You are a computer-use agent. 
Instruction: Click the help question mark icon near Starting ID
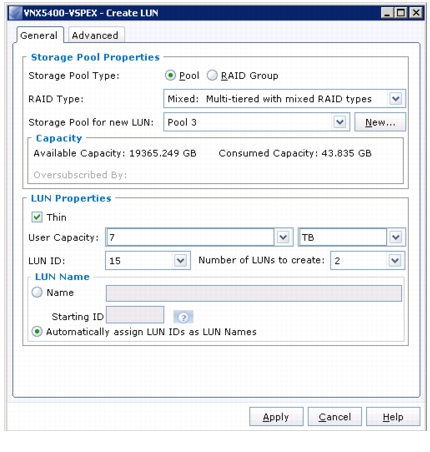click(x=183, y=317)
